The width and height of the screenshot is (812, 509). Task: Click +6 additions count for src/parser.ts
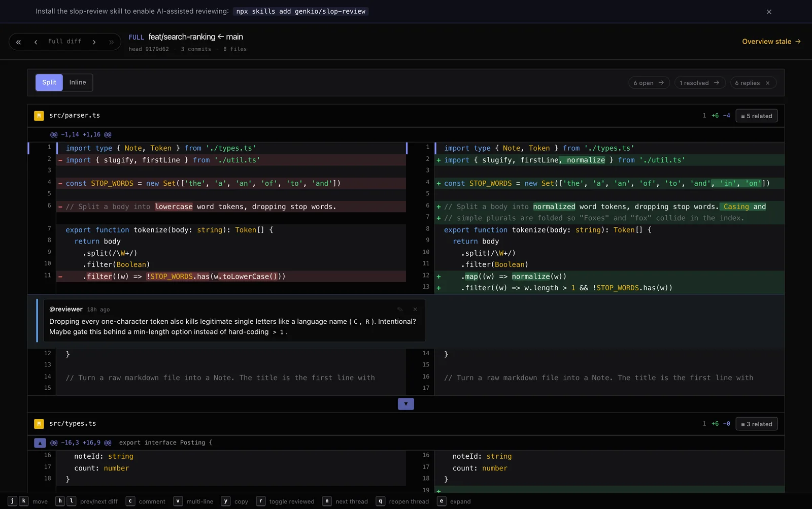pyautogui.click(x=715, y=116)
